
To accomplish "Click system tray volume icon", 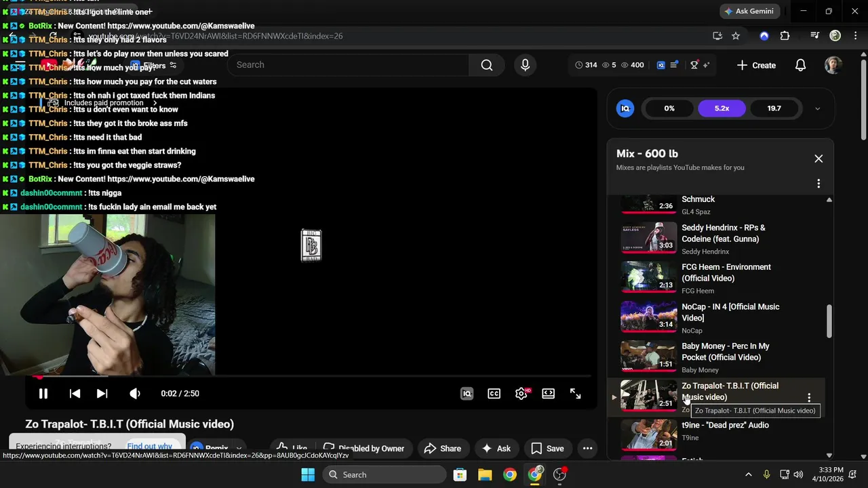I will (798, 474).
